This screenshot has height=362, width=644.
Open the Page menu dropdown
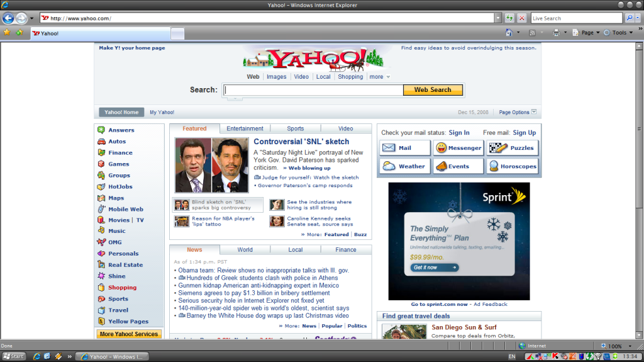coord(598,33)
